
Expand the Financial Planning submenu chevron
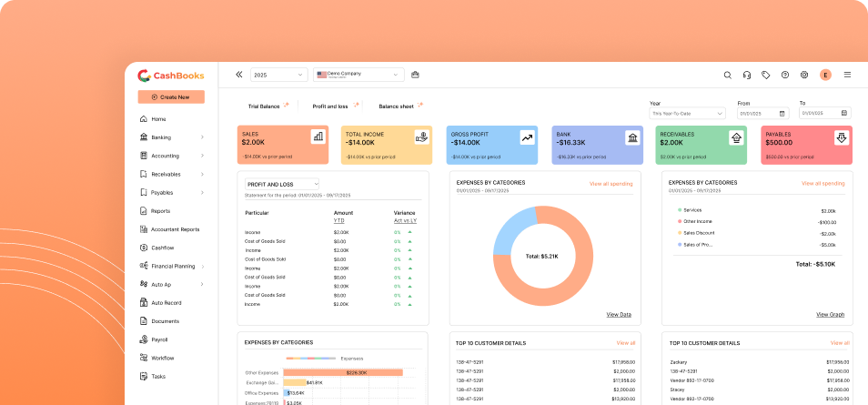tap(202, 266)
